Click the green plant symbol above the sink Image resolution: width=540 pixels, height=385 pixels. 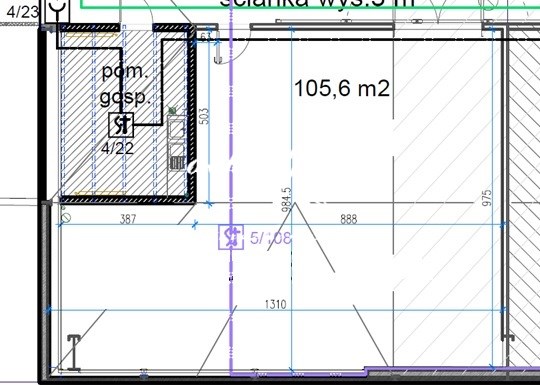pos(172,111)
